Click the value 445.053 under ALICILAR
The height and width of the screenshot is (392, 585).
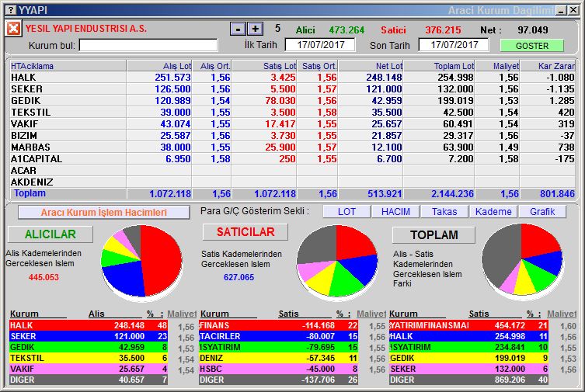coord(44,277)
